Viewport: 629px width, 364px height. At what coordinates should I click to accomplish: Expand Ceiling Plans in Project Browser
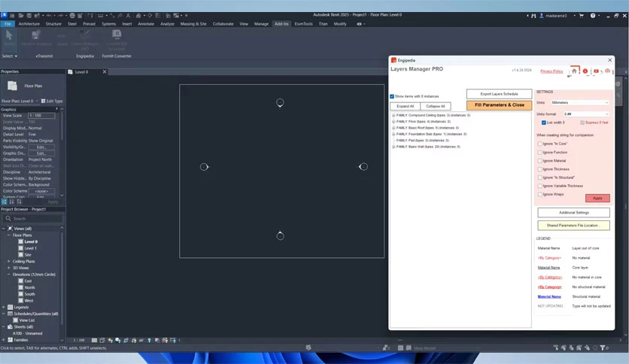[8, 262]
